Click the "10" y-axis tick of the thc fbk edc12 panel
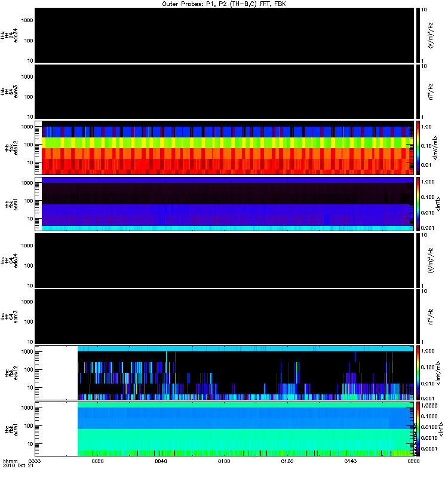The image size is (448, 478). [x=30, y=388]
